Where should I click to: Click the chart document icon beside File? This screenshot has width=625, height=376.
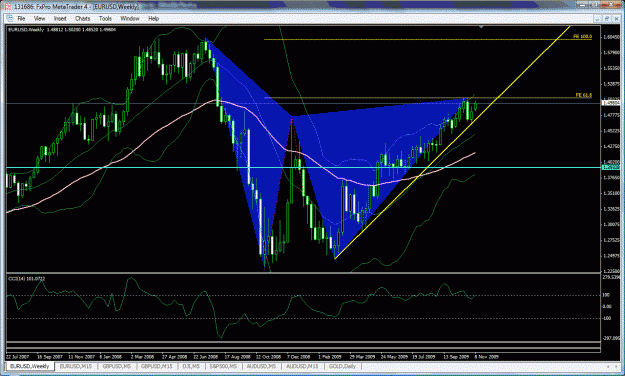point(10,18)
